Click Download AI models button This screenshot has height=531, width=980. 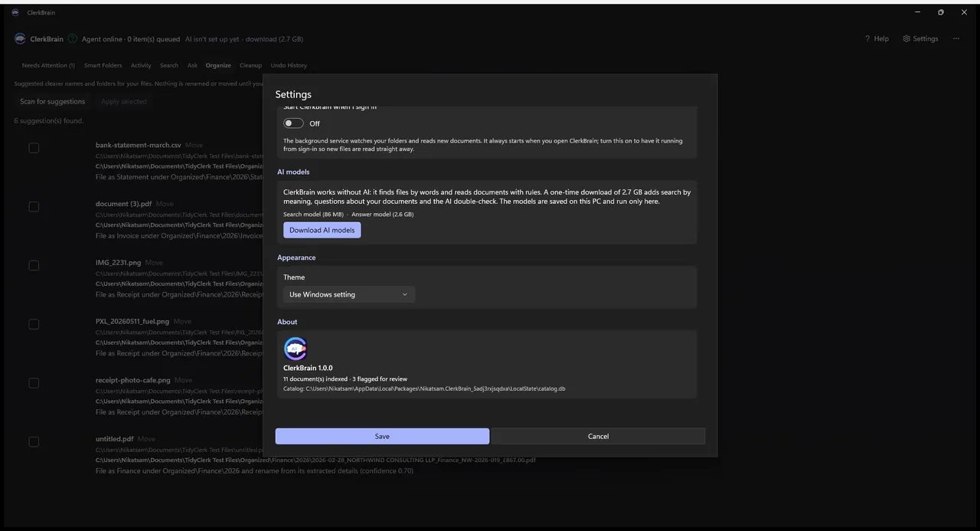(x=322, y=230)
